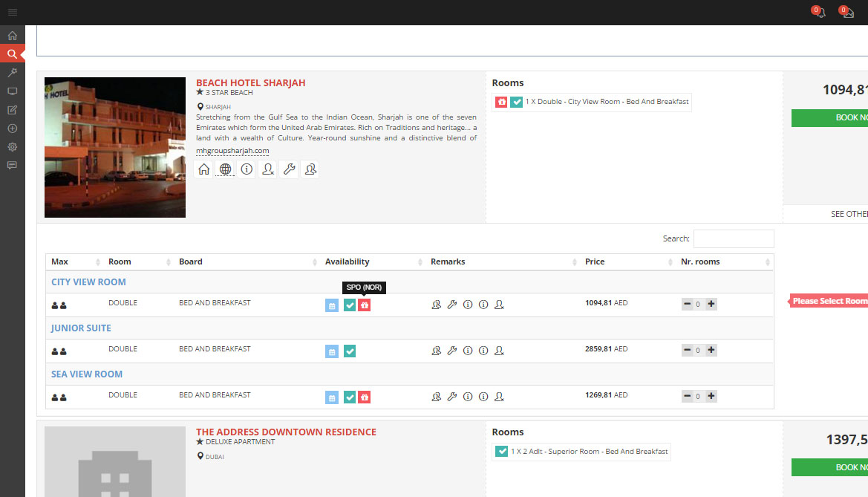868x497 pixels.
Task: Toggle the green checkmark in Junior Suite row
Action: 350,351
